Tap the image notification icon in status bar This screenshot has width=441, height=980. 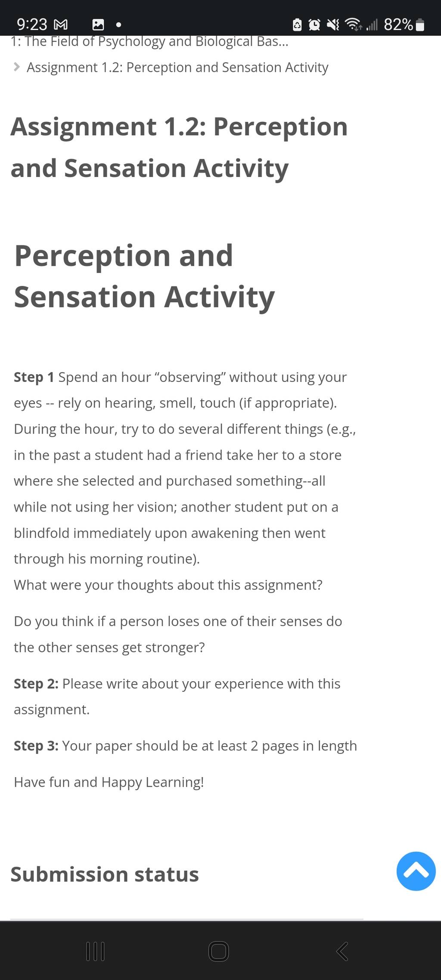pos(98,25)
